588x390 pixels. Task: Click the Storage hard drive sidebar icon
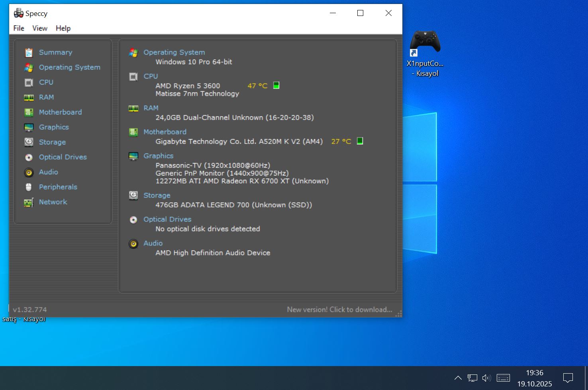coord(29,142)
